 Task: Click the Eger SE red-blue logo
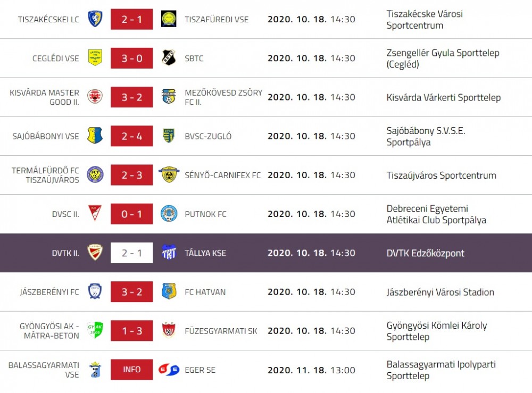tap(169, 370)
